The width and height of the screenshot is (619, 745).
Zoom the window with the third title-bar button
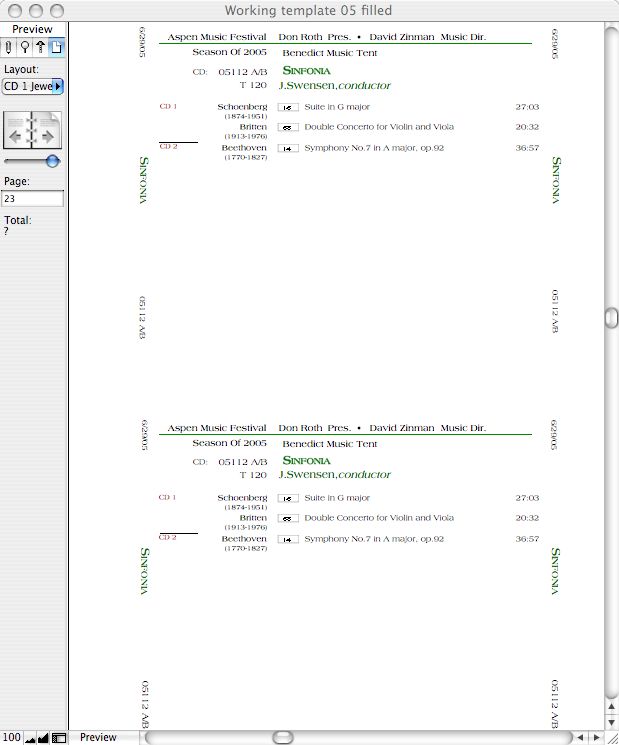(x=57, y=10)
